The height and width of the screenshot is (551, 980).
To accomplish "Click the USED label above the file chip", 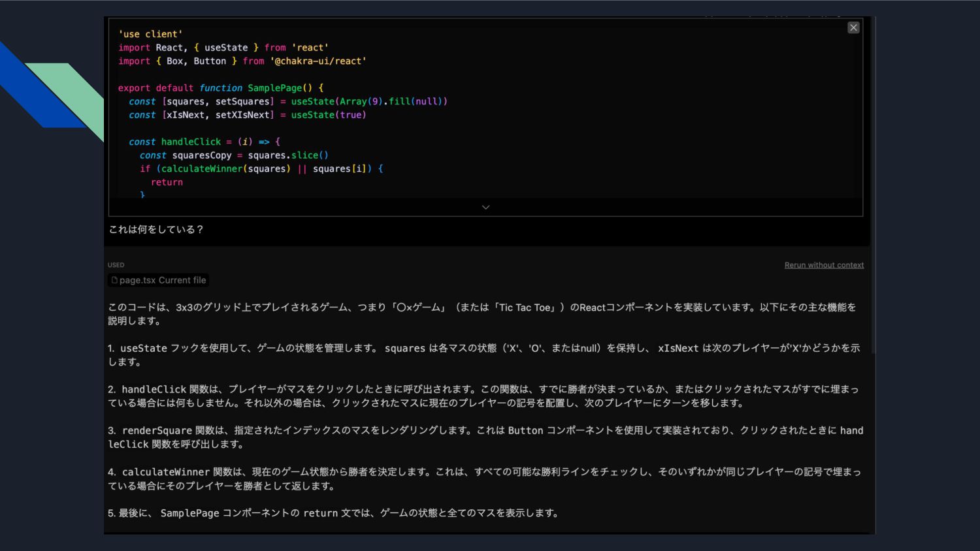I will tap(116, 265).
